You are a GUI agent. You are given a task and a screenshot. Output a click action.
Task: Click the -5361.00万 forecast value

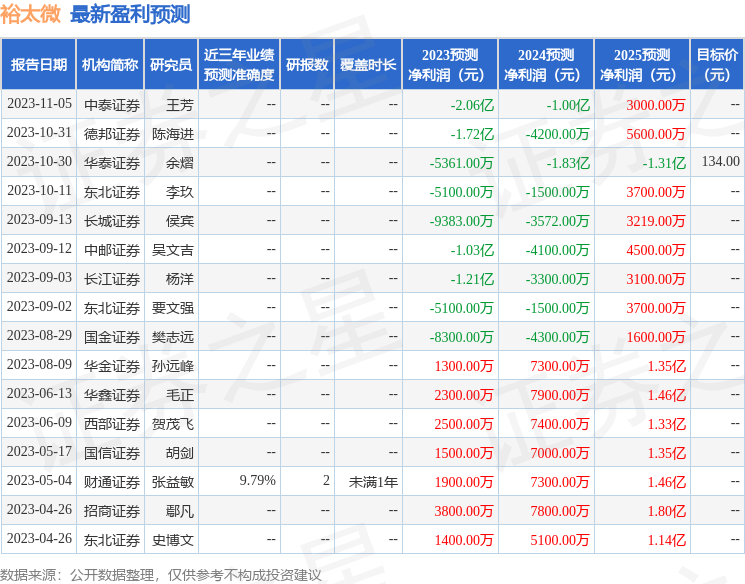[x=461, y=163]
